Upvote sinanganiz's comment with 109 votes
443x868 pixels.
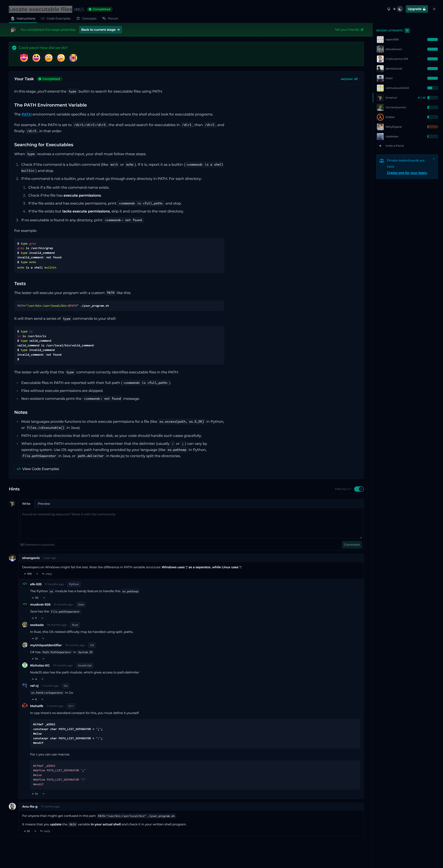coord(28,574)
